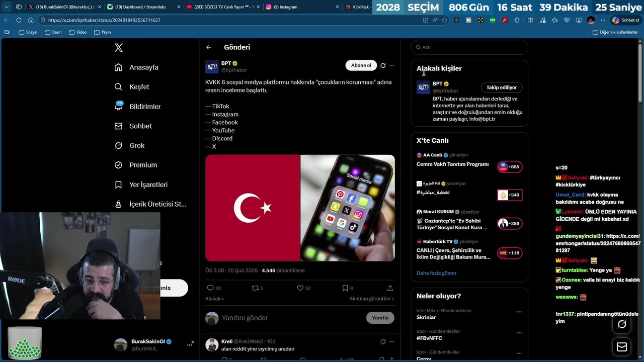Switch to KickPeek browser tab
The image size is (644, 362).
358,7
